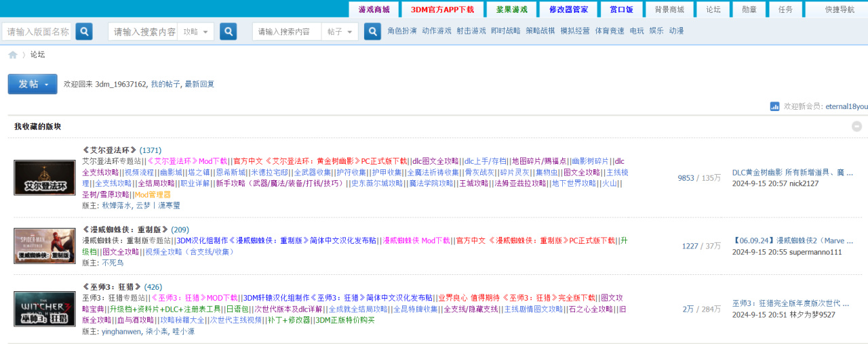Click the search icon next to 帖子 dropdown
This screenshot has height=344, width=868.
[372, 32]
